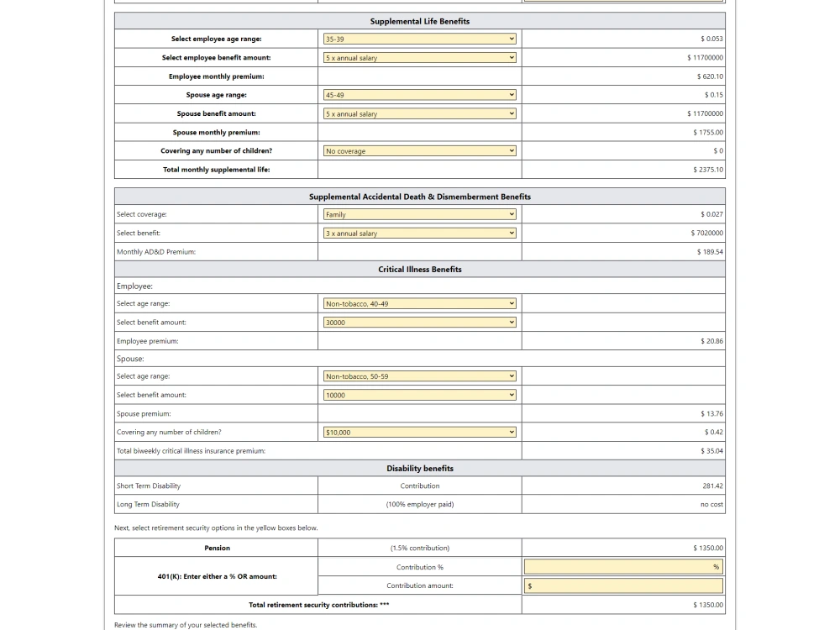Select total biweekly critical illness premium $ 35.04
Viewport: 840px width, 630px height.
click(711, 451)
